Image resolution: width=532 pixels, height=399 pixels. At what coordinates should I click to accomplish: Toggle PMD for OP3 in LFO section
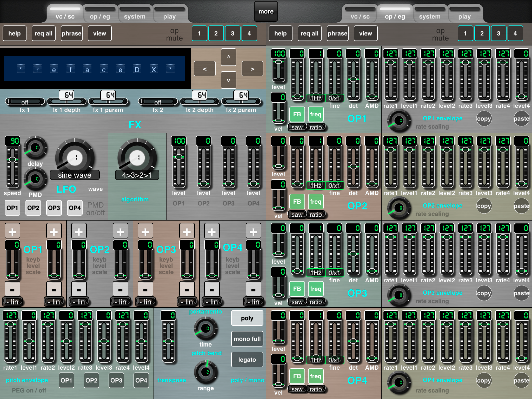54,208
